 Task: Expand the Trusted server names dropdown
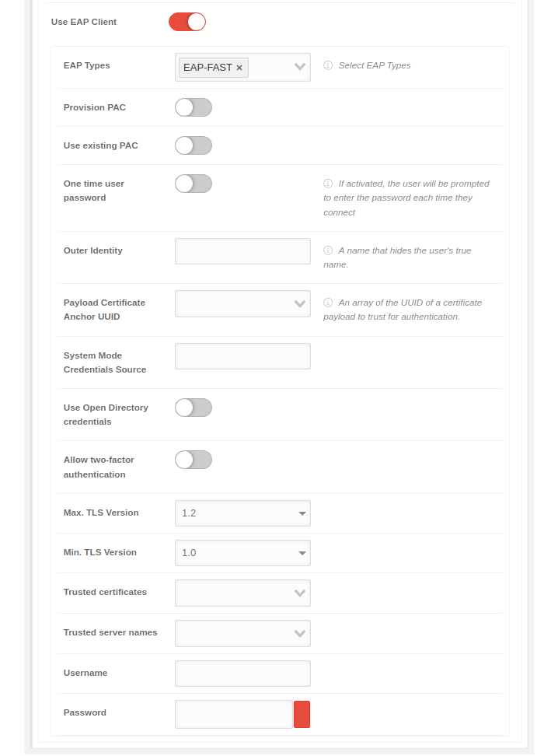pyautogui.click(x=300, y=633)
